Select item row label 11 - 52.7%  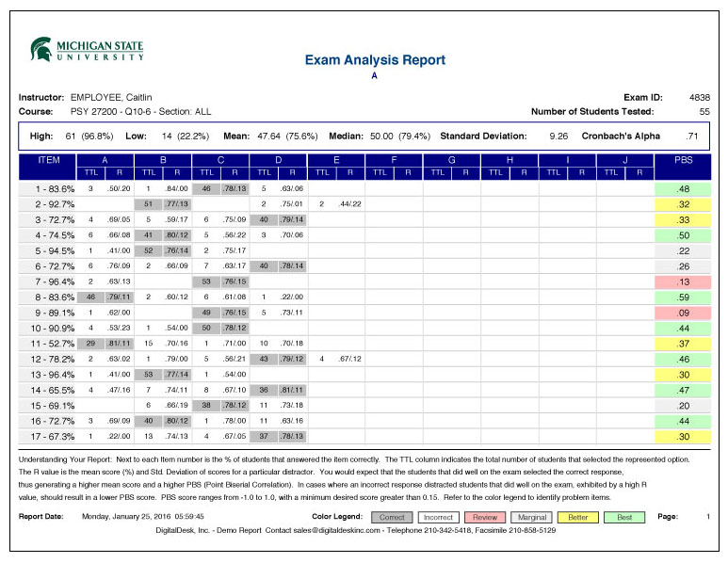click(47, 342)
